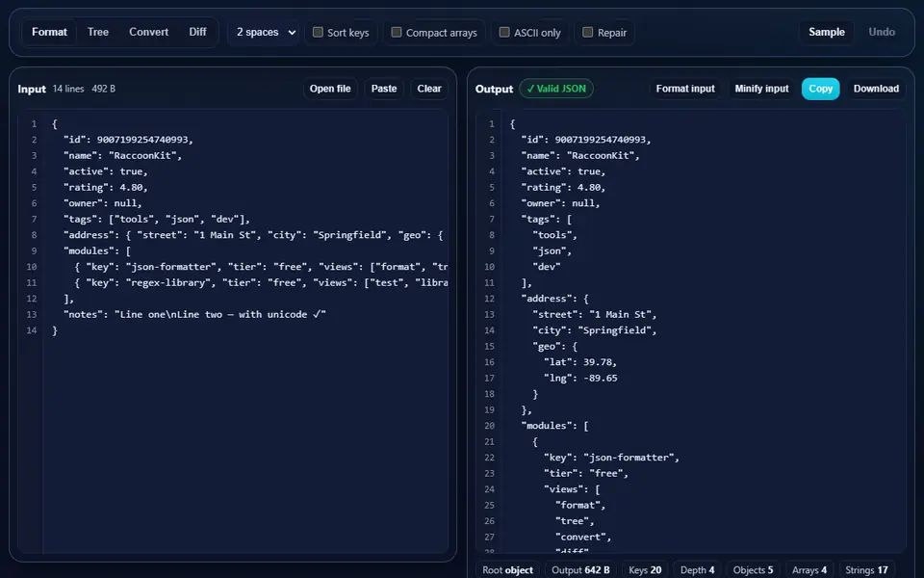Click the Arrays 4 stat
The width and height of the screenshot is (924, 578).
tap(809, 569)
